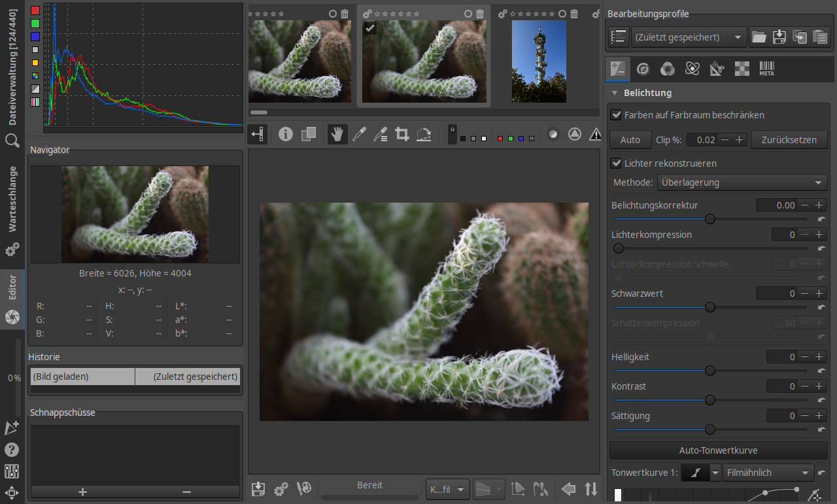Viewport: 837px width, 504px height.
Task: Add a snapshot with the plus button
Action: (82, 492)
